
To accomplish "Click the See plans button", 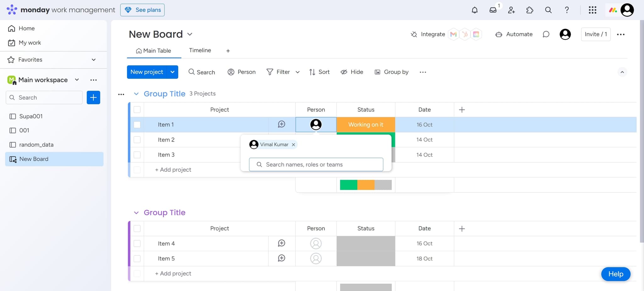I will point(142,10).
